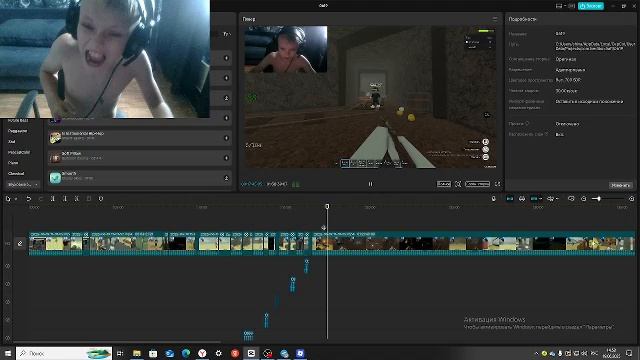Toggle auto snapping on the timeline
Viewport: 640px width, 360px height.
pos(522,199)
